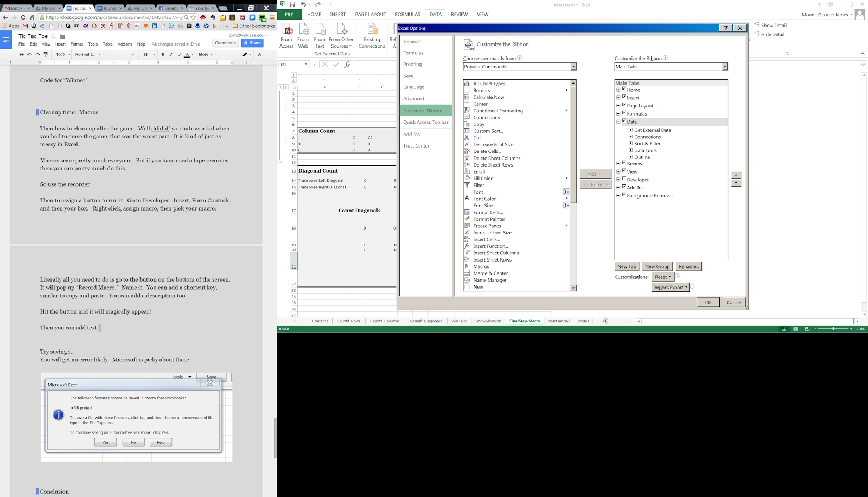Image resolution: width=868 pixels, height=497 pixels.
Task: Click OK in Excel Options dialog
Action: click(708, 302)
